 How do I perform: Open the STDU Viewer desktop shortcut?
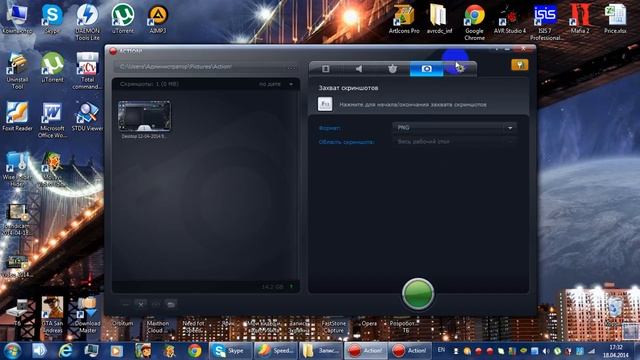click(x=87, y=116)
